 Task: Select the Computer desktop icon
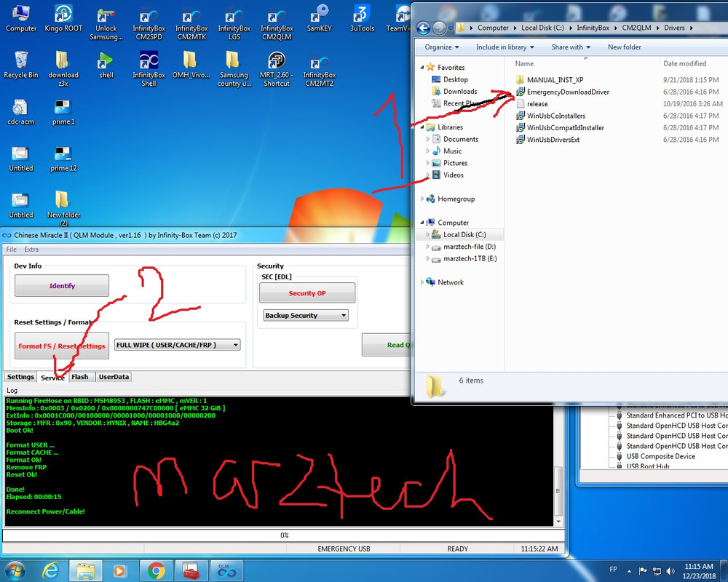point(21,19)
